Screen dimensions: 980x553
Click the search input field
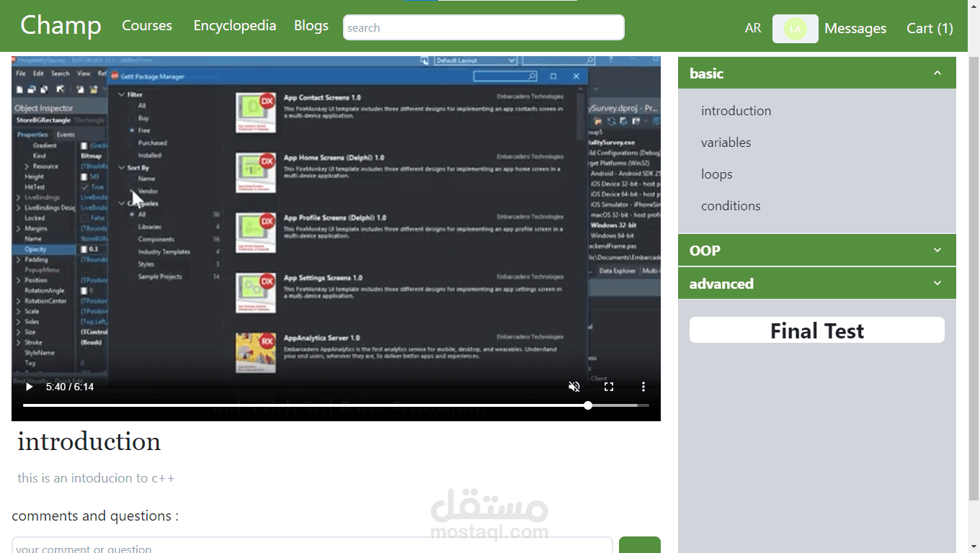click(x=484, y=27)
